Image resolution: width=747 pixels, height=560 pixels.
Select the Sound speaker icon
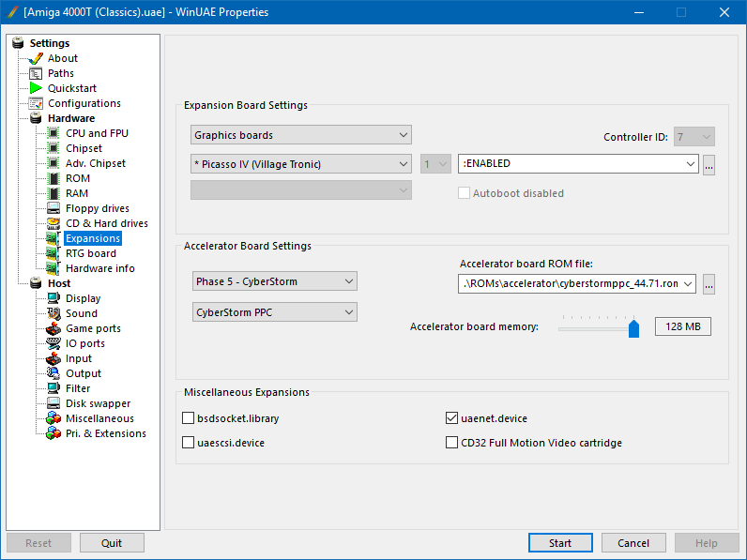click(x=53, y=313)
